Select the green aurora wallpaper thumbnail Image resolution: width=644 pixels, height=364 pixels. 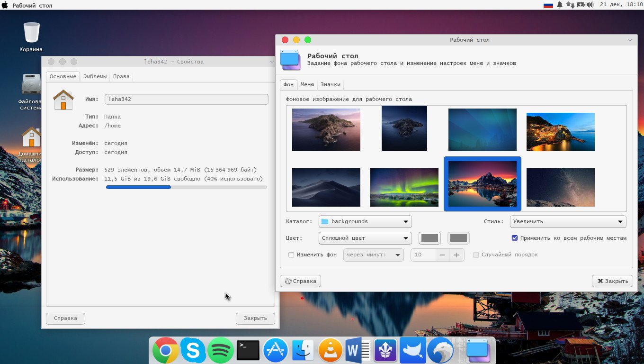[404, 187]
